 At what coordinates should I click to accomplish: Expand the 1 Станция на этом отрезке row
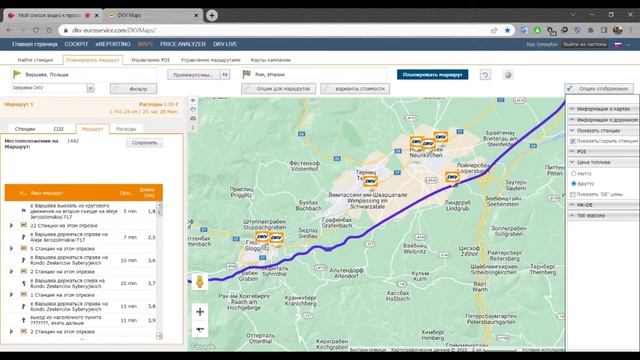(11, 295)
